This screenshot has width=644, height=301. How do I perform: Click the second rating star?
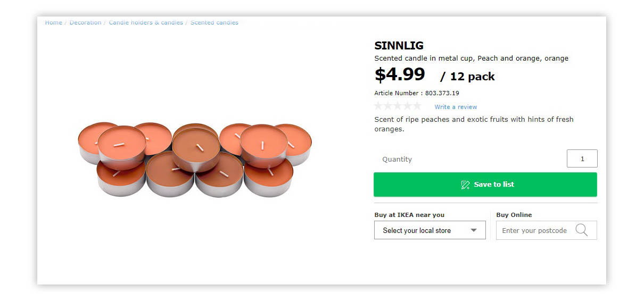click(x=389, y=106)
